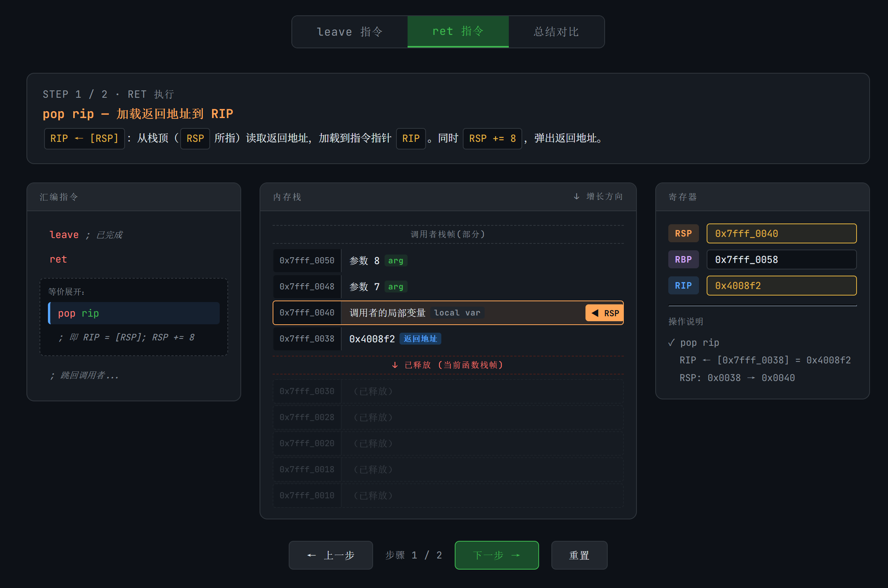This screenshot has height=588, width=888.
Task: Click the local var tag
Action: pyautogui.click(x=457, y=313)
